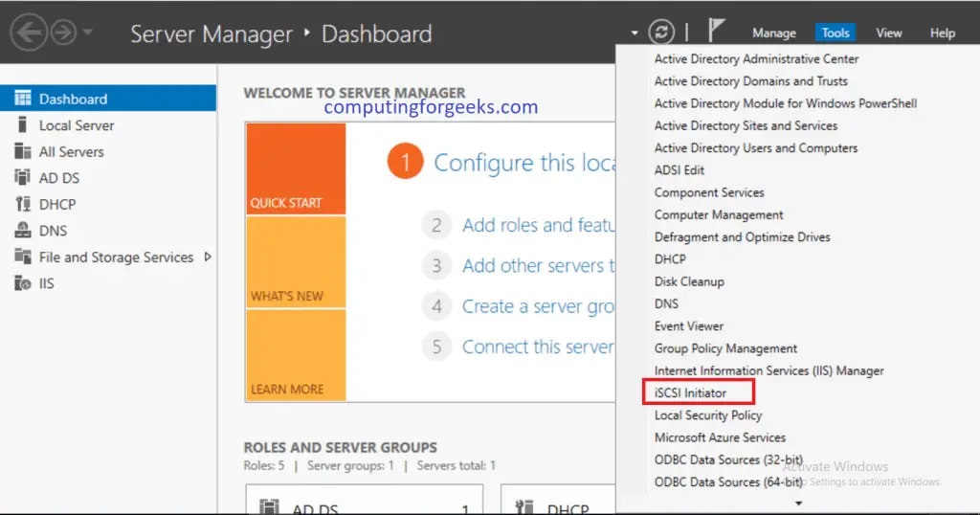The width and height of the screenshot is (980, 515).
Task: Select the DNS sidebar icon
Action: 23,230
